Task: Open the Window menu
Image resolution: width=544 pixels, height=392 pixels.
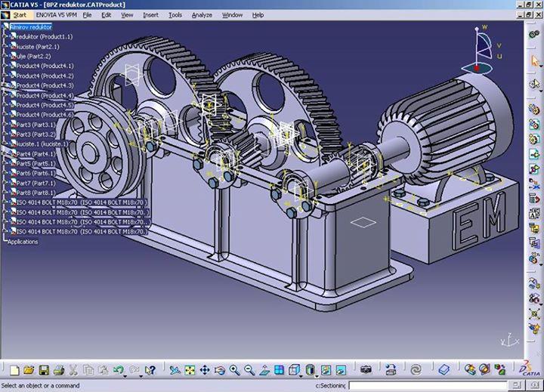Action: click(232, 15)
